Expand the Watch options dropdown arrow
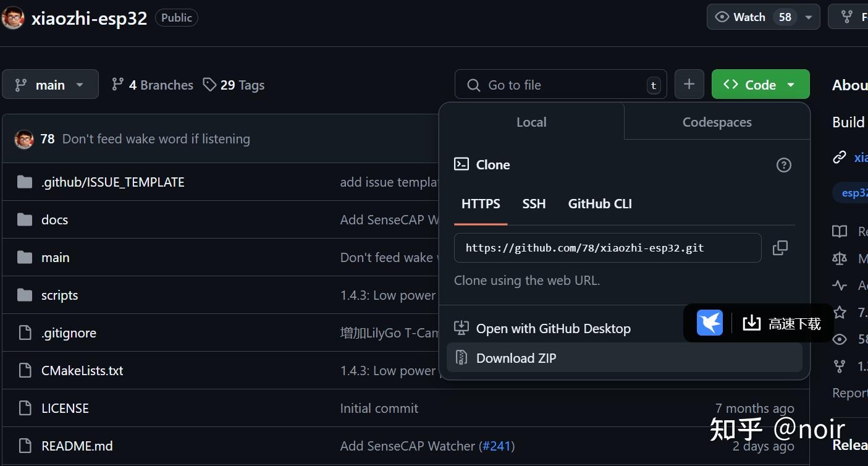This screenshot has height=466, width=868. (808, 17)
